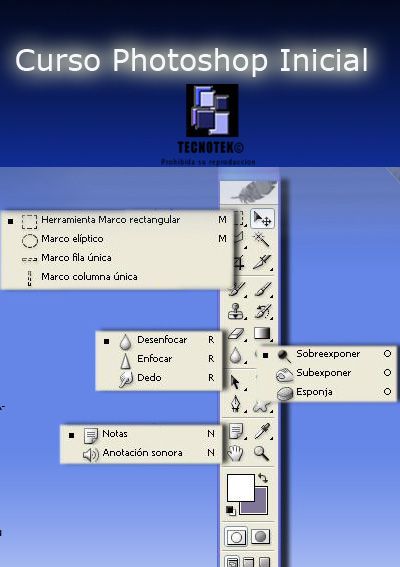The width and height of the screenshot is (400, 567).
Task: Select the Eyedropper tool
Action: pos(263,431)
